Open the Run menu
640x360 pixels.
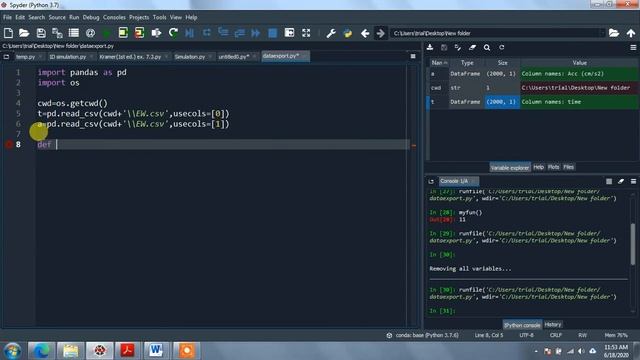tap(74, 17)
